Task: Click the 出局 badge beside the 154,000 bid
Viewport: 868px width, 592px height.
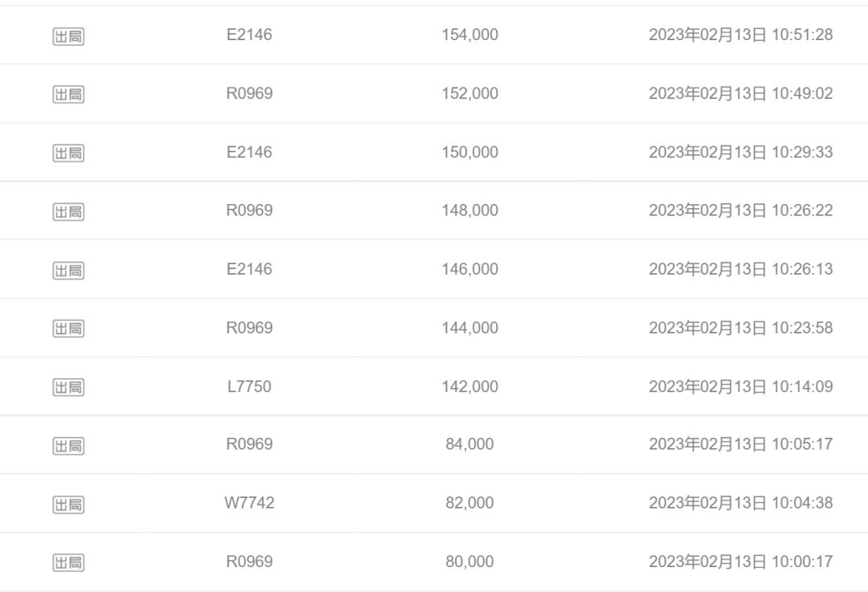Action: tap(68, 36)
